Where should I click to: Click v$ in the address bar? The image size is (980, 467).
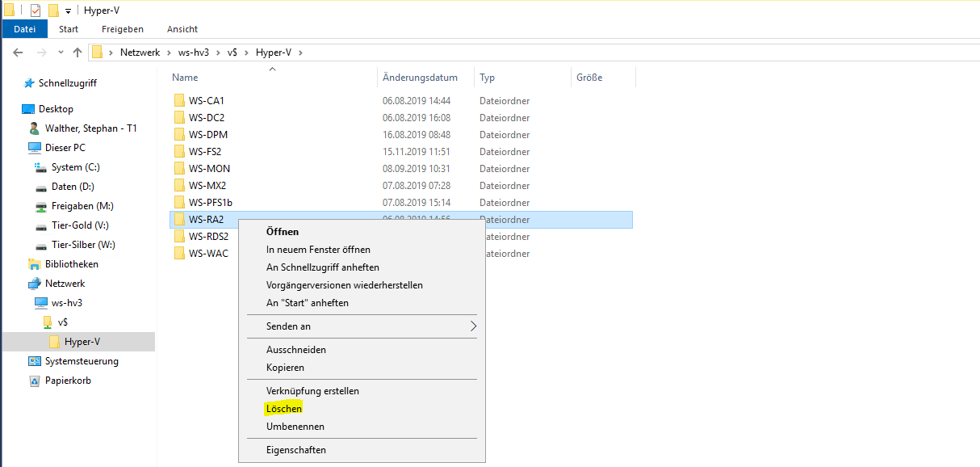(x=232, y=53)
